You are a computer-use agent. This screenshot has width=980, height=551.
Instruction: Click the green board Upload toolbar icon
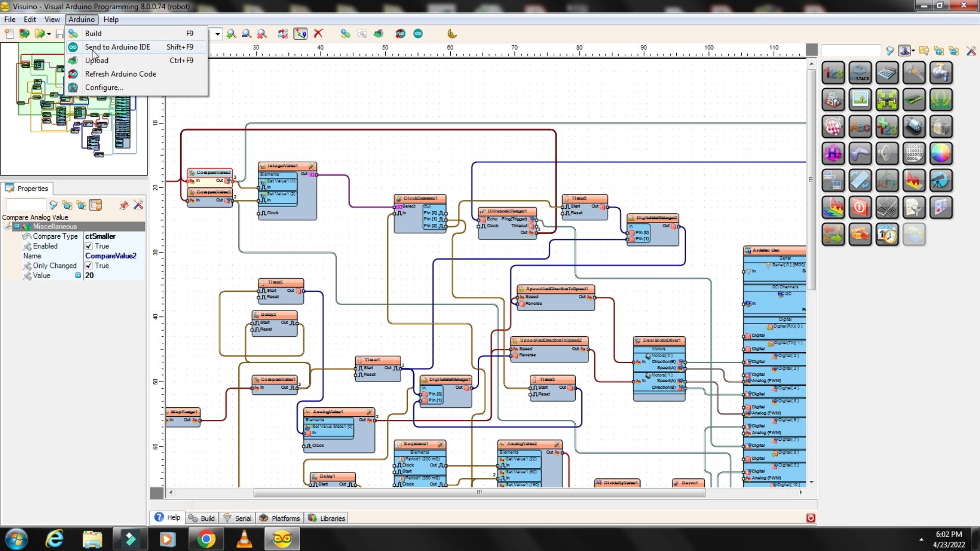point(378,34)
